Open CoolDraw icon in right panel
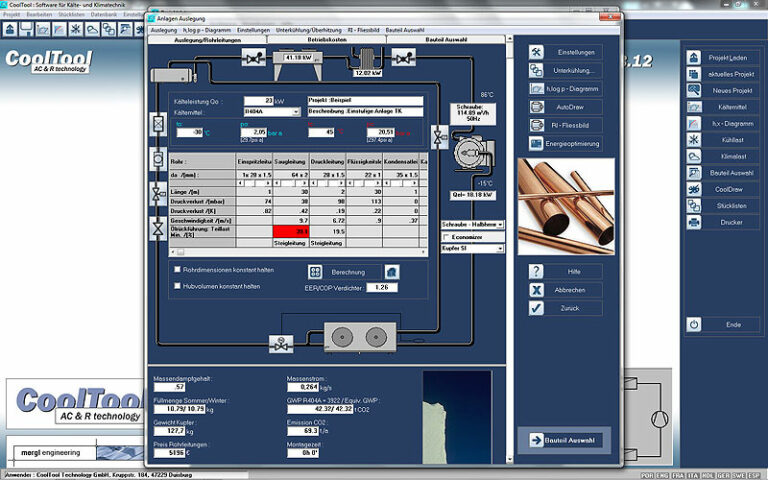768x480 pixels. tap(694, 190)
